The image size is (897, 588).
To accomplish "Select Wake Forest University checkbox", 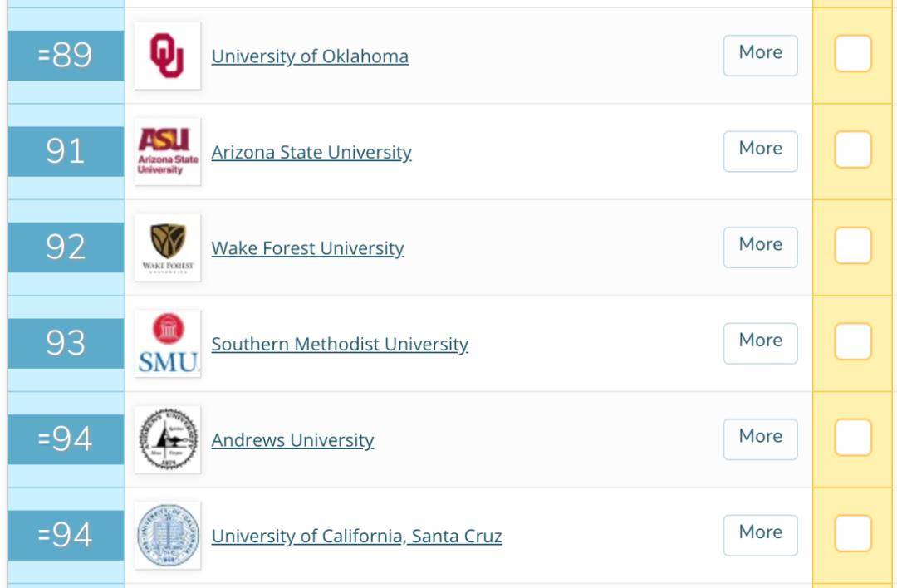I will (x=852, y=247).
